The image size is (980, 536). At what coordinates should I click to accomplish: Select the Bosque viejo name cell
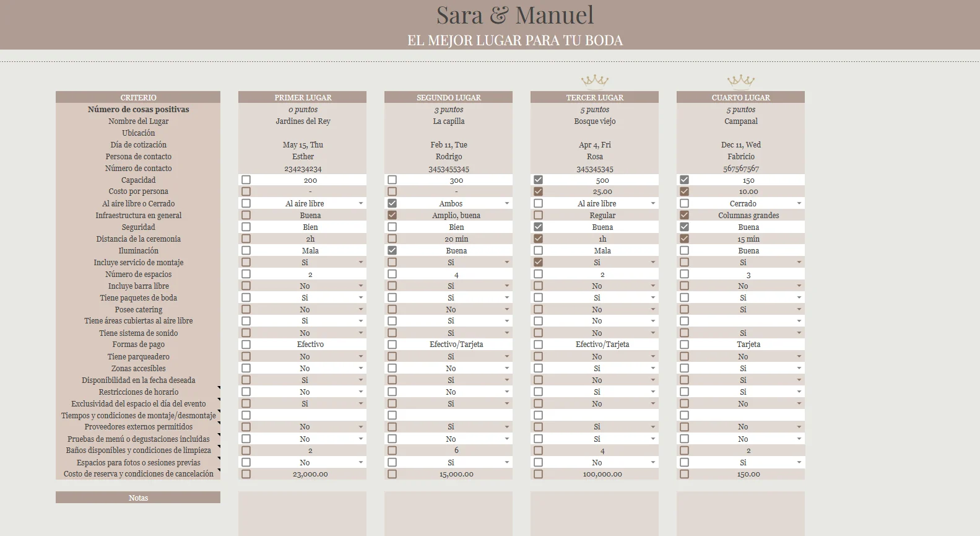click(x=594, y=121)
